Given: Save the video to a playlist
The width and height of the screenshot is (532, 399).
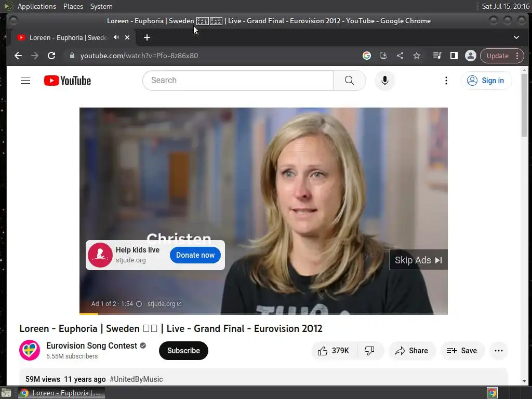Looking at the screenshot, I should (x=462, y=351).
